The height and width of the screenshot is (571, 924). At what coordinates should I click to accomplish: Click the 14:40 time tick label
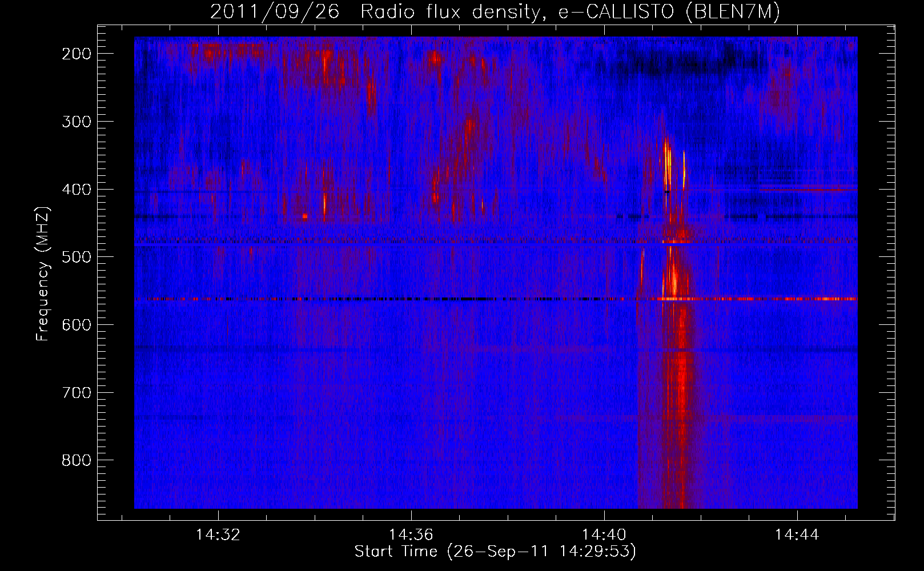[x=604, y=535]
